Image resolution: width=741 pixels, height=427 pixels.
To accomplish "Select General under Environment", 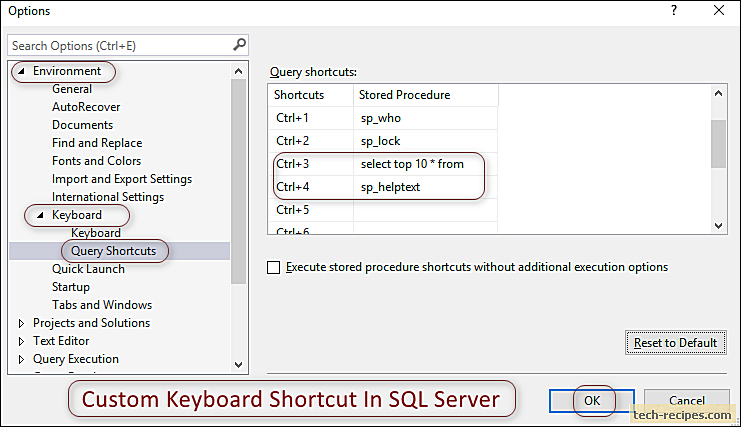I will click(72, 89).
